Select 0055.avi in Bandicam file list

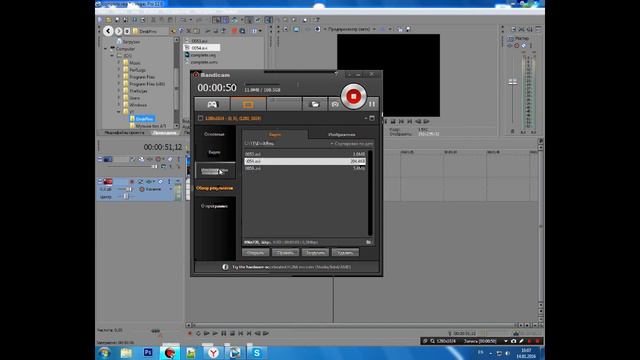(305, 168)
